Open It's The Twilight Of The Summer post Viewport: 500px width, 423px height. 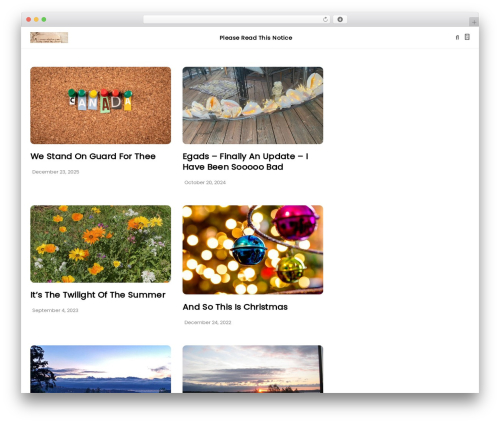(98, 295)
